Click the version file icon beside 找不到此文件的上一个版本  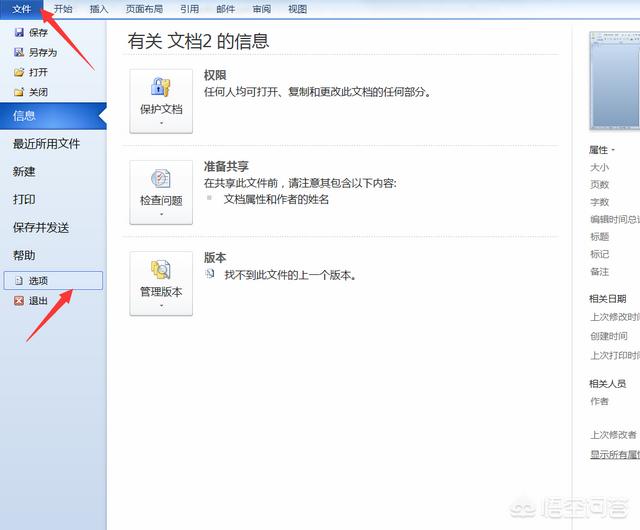click(210, 274)
